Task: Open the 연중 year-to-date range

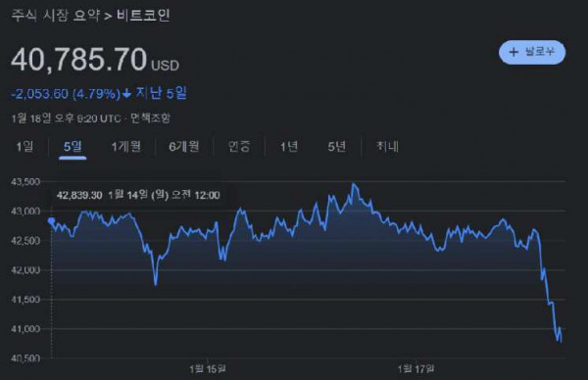Action: (239, 147)
